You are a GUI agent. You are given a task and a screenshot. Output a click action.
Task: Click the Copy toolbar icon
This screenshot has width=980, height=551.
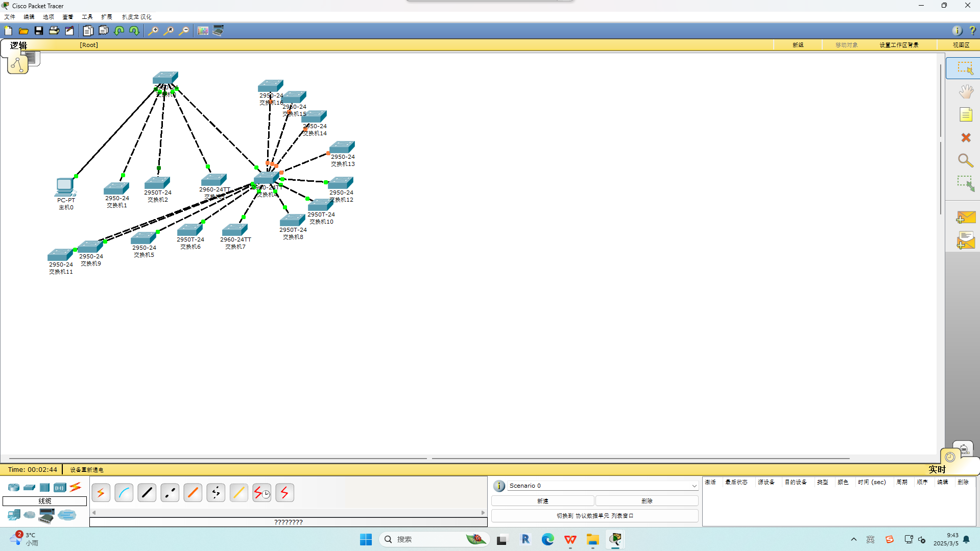pos(88,31)
